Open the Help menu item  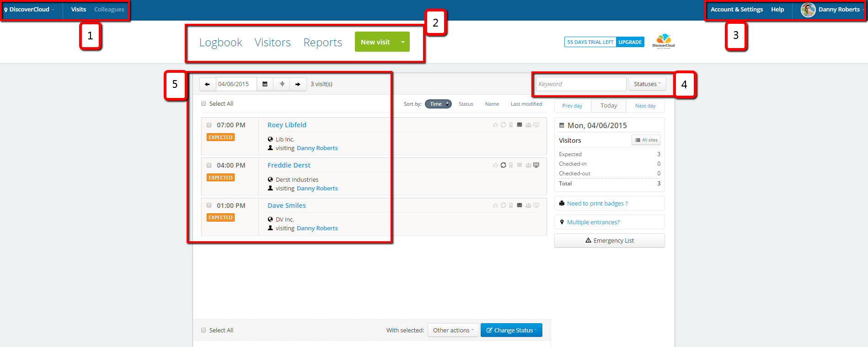(777, 10)
